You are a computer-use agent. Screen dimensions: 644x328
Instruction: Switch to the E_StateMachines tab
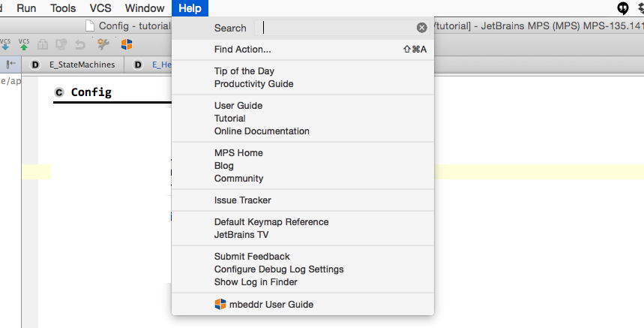73,65
